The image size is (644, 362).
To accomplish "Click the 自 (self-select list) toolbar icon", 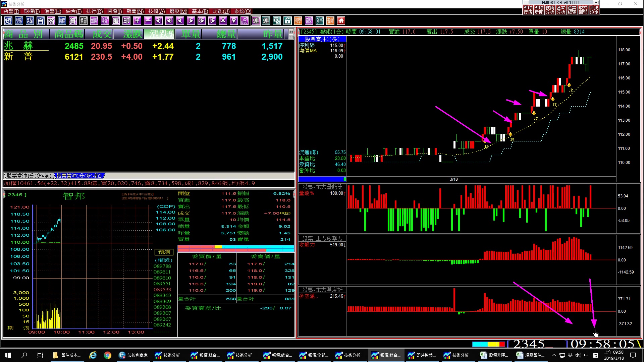I will coord(41,21).
